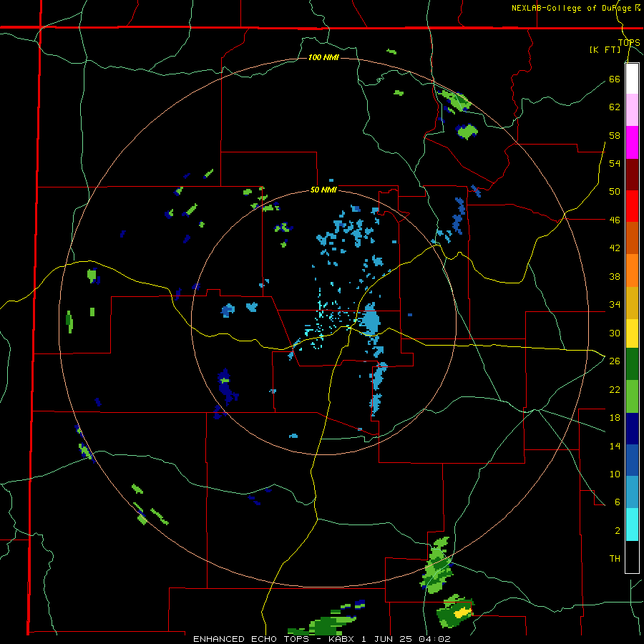Click the 66 legend value
The image size is (644, 644).
click(615, 79)
